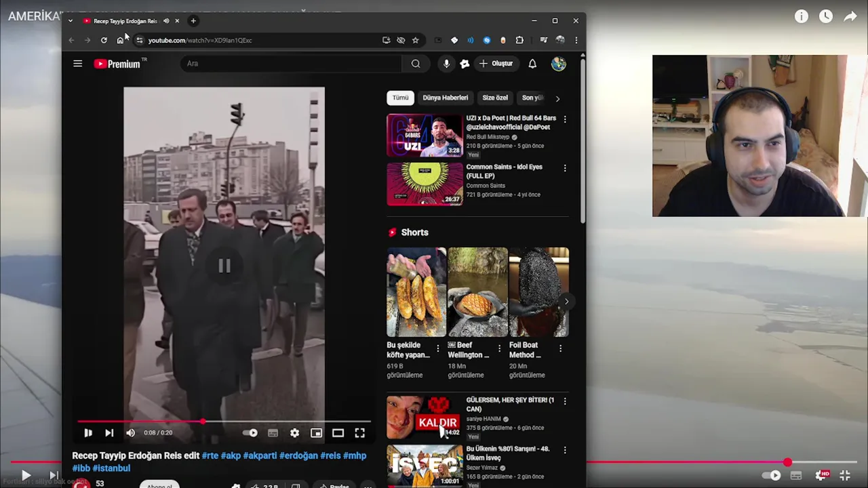Viewport: 868px width, 488px height.
Task: Open options for GÜLERSEM video
Action: coord(565,401)
